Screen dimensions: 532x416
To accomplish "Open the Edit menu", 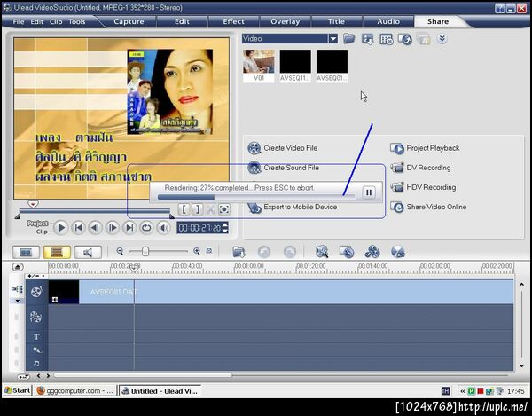I will pos(36,21).
